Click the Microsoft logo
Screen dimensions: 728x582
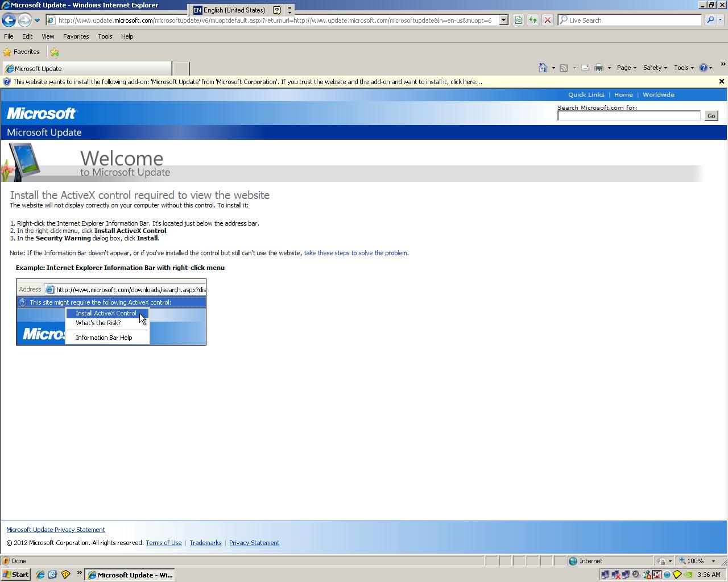[x=42, y=114]
